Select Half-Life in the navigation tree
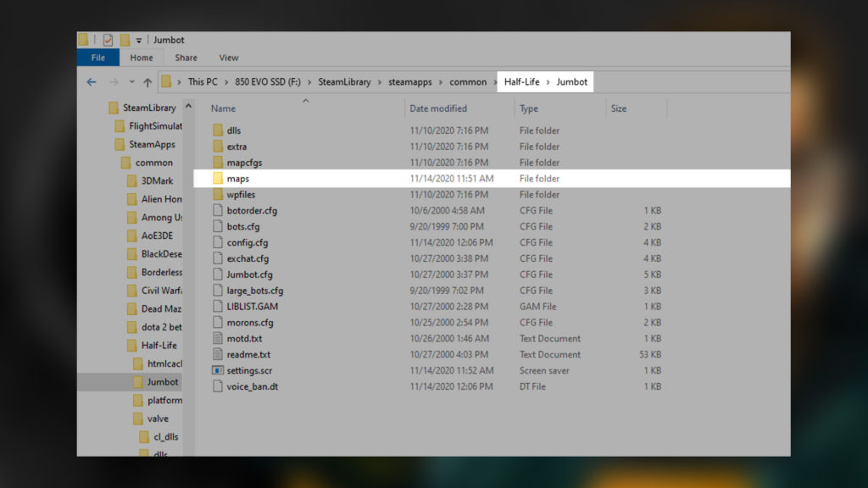The height and width of the screenshot is (488, 868). 159,346
